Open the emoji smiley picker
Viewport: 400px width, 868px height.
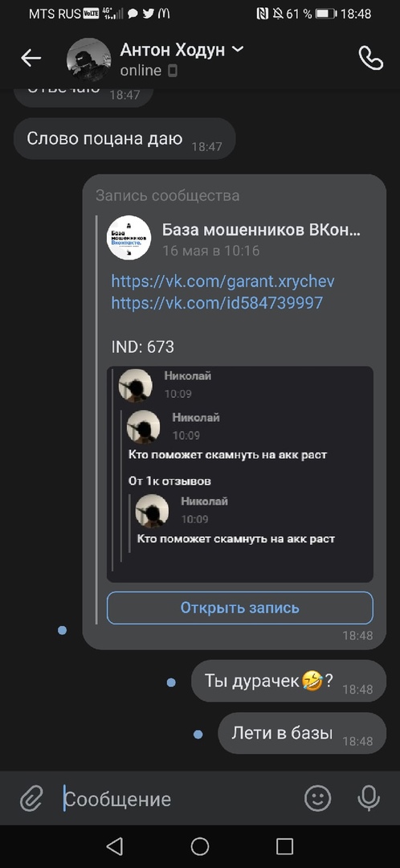coord(317,798)
